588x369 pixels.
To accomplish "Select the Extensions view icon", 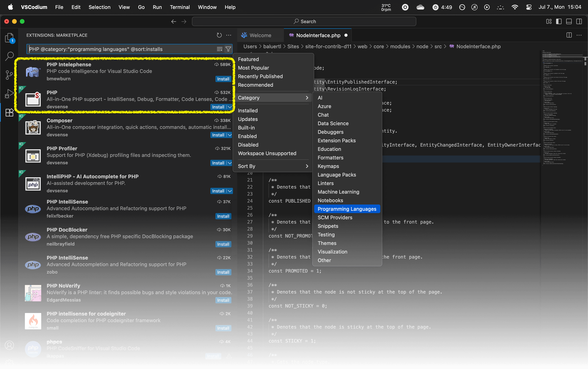I will click(x=9, y=112).
